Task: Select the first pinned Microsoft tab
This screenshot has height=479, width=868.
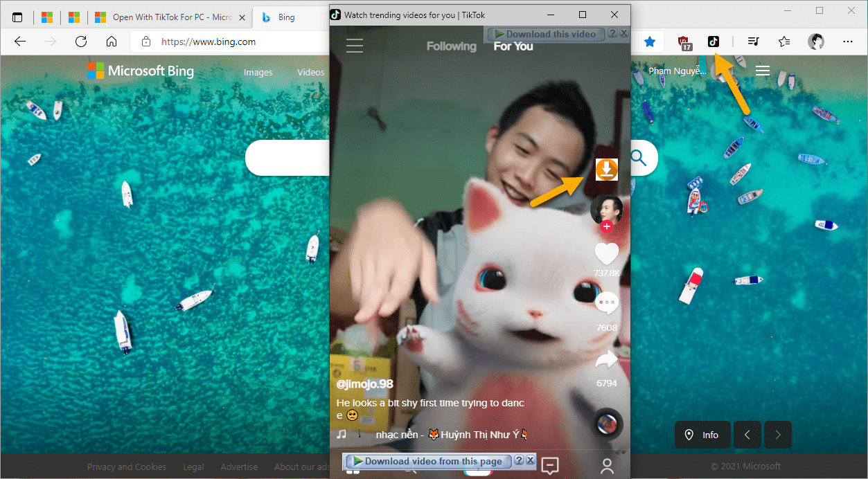Action: tap(47, 17)
